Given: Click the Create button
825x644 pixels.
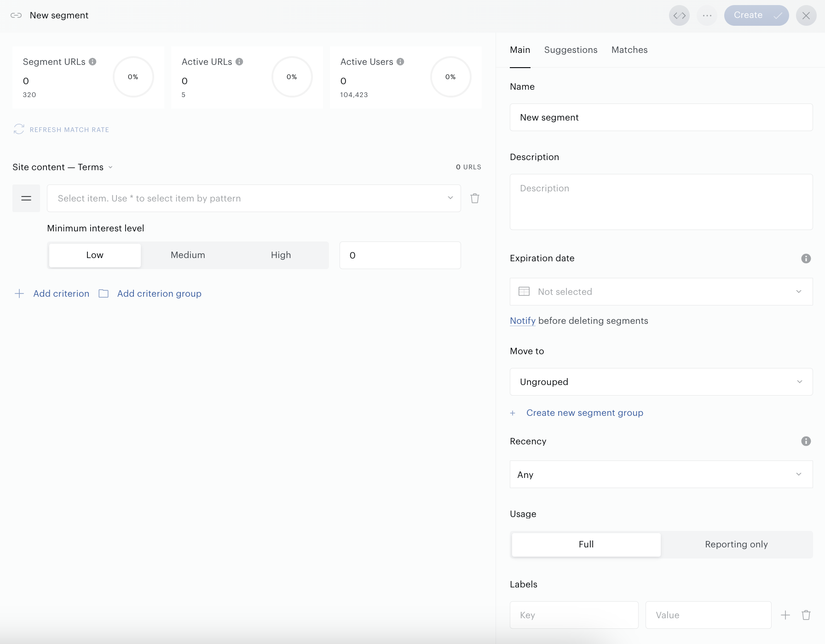Looking at the screenshot, I should click(x=756, y=16).
